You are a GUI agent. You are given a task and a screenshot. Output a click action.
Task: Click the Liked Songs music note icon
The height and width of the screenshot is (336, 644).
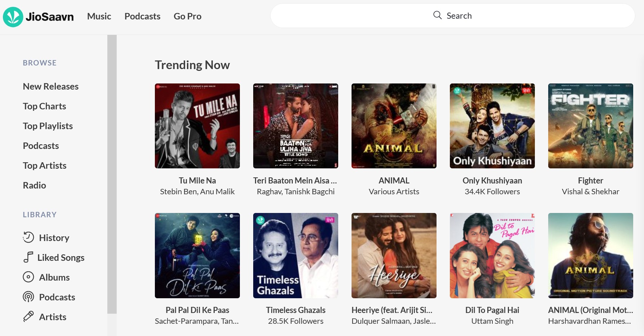click(28, 257)
